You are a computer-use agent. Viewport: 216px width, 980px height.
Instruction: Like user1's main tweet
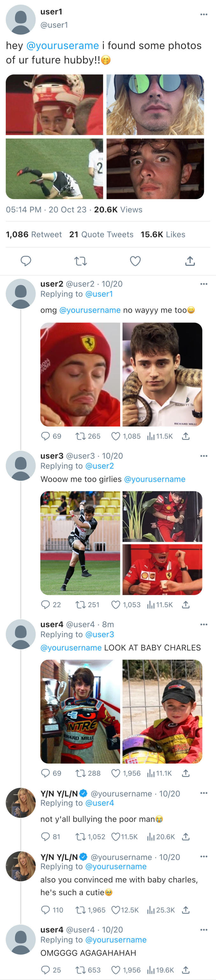(135, 261)
